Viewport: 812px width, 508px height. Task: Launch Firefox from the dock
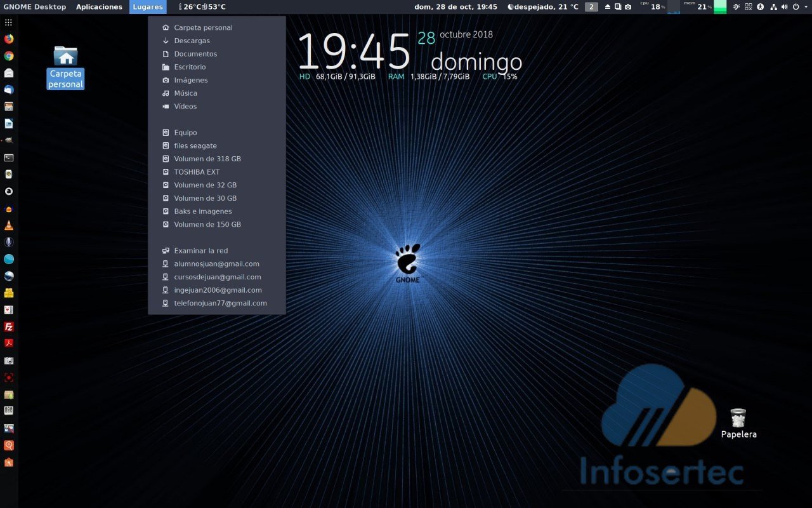9,39
